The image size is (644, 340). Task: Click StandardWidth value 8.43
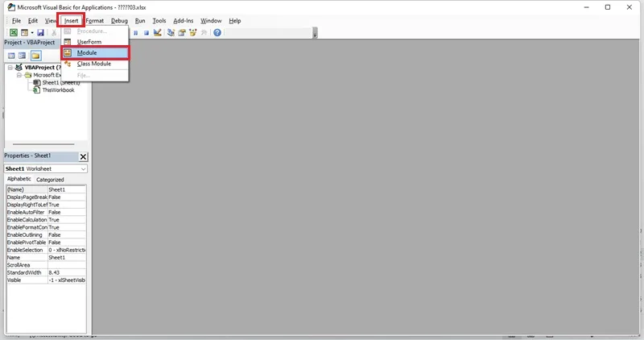(x=67, y=272)
